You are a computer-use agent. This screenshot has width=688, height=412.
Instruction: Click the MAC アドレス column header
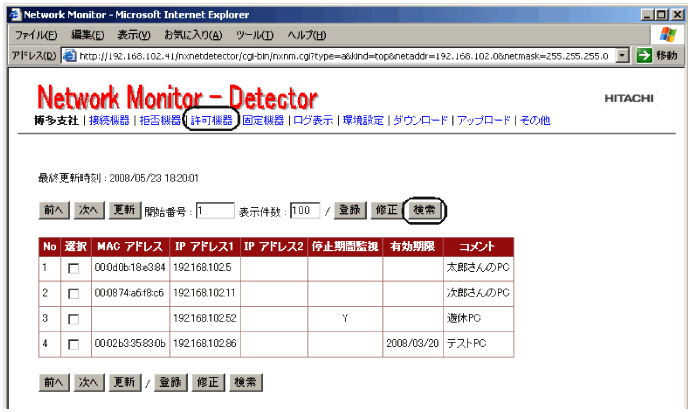pos(130,247)
